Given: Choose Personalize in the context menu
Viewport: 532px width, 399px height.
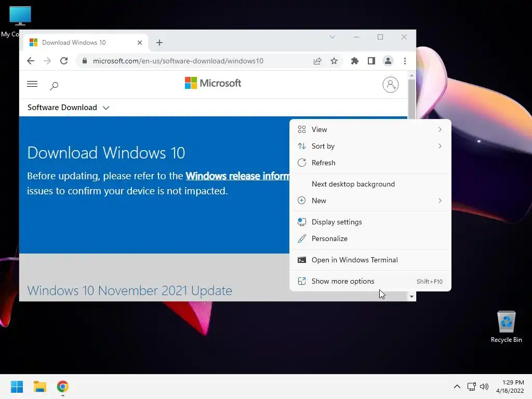Looking at the screenshot, I should (370, 238).
